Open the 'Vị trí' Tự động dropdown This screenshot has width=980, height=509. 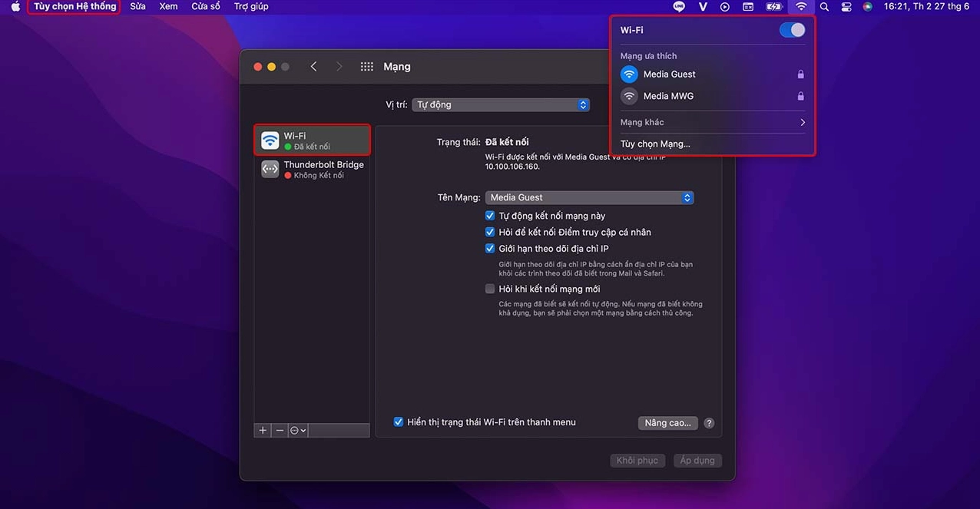pyautogui.click(x=501, y=104)
